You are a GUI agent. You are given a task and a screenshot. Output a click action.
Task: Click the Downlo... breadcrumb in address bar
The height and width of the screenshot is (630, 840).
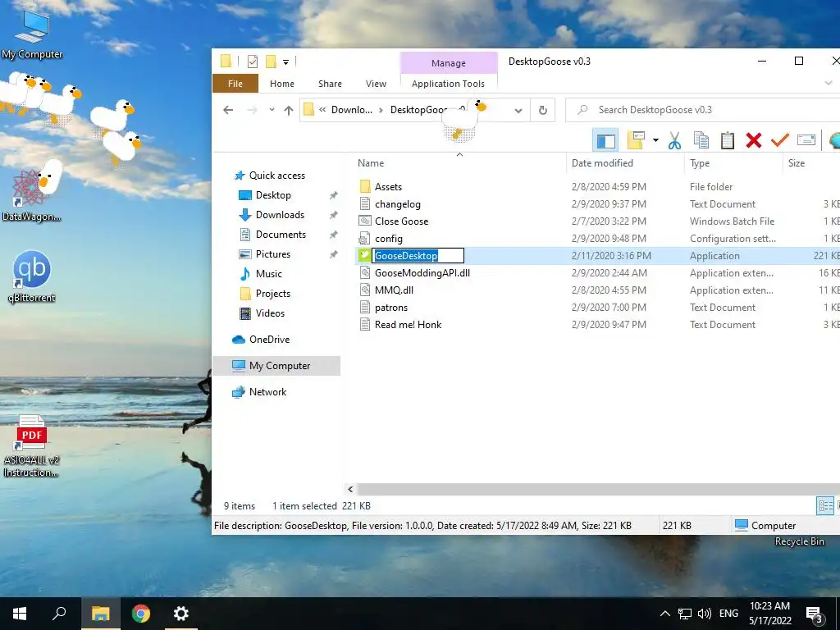pyautogui.click(x=351, y=110)
